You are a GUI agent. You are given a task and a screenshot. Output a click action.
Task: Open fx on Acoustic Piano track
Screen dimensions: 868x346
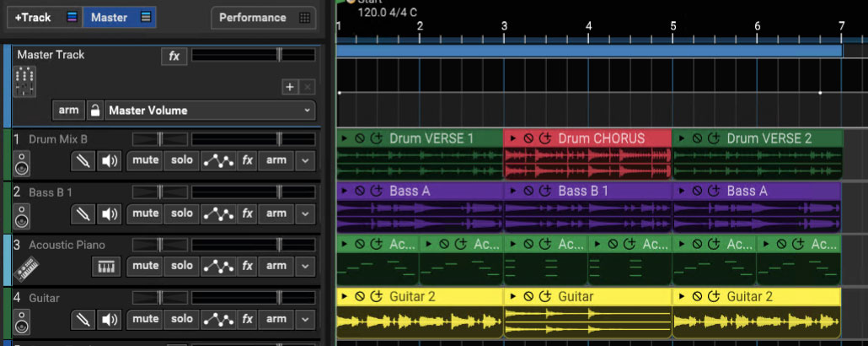pyautogui.click(x=248, y=267)
